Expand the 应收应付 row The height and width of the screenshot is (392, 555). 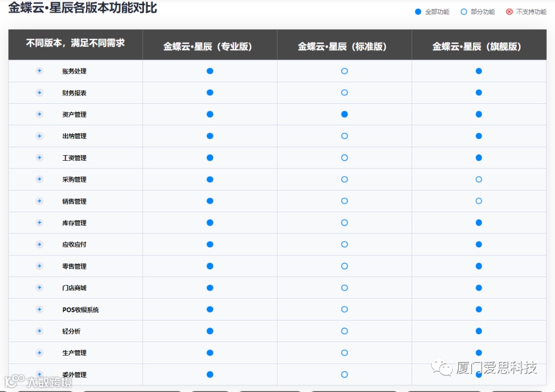tap(39, 244)
